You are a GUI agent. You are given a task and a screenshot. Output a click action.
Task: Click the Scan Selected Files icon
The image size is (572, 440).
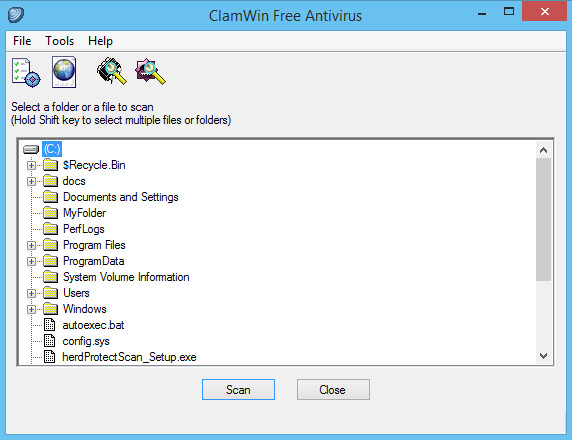pos(150,72)
